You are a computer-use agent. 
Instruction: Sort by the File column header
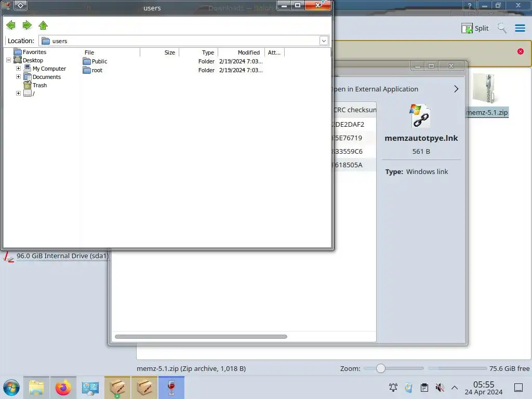[x=111, y=52]
